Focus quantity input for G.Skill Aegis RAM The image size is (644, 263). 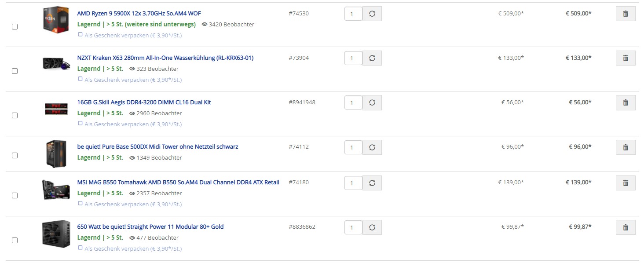click(353, 102)
